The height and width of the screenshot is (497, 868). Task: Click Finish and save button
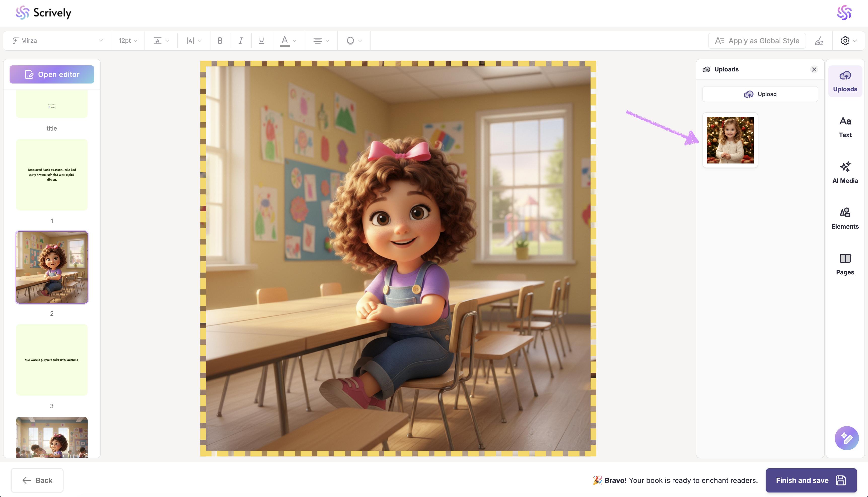tap(811, 480)
